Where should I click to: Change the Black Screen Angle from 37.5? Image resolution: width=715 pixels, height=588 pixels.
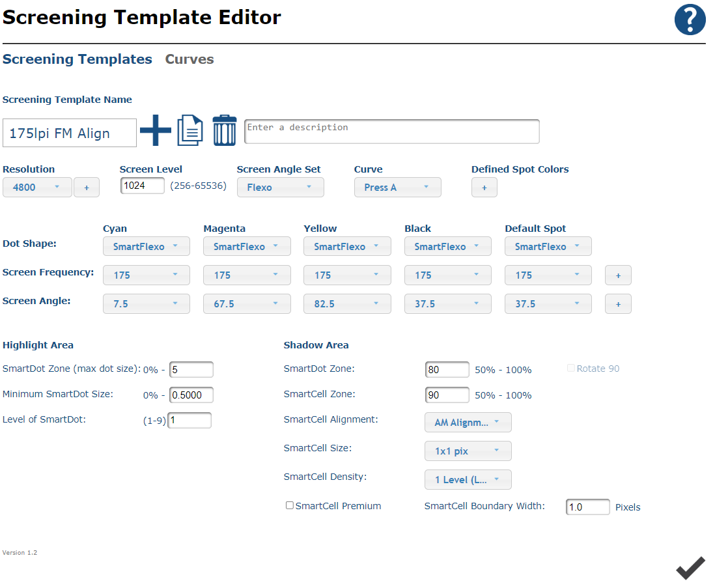447,303
